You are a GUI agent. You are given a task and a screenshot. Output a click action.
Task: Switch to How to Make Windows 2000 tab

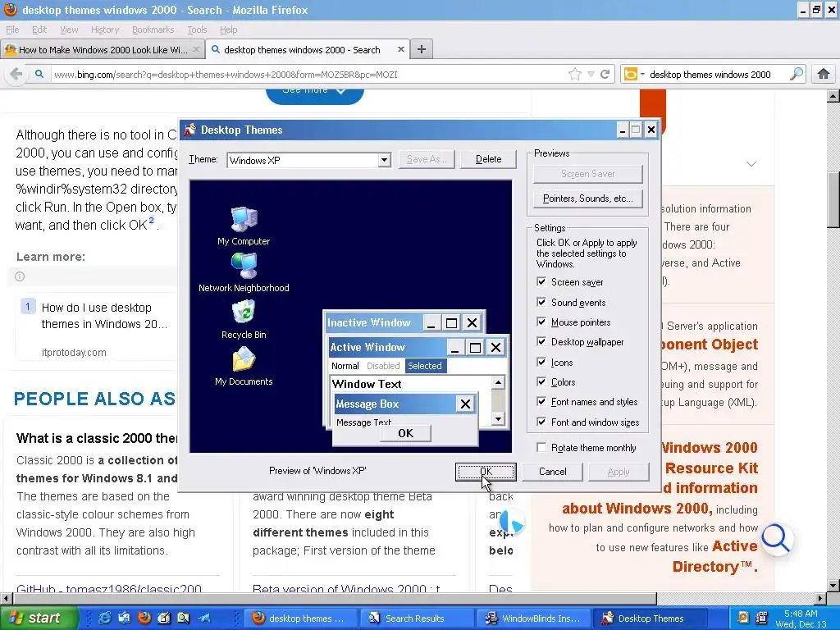(x=102, y=50)
